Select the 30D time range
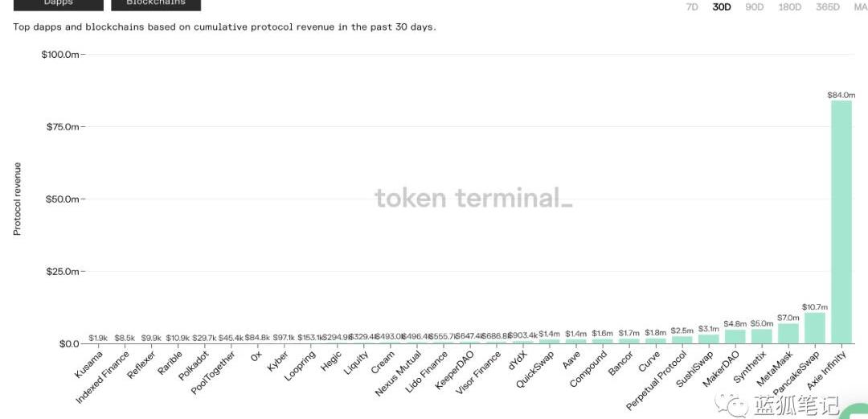The width and height of the screenshot is (868, 419). tap(722, 7)
